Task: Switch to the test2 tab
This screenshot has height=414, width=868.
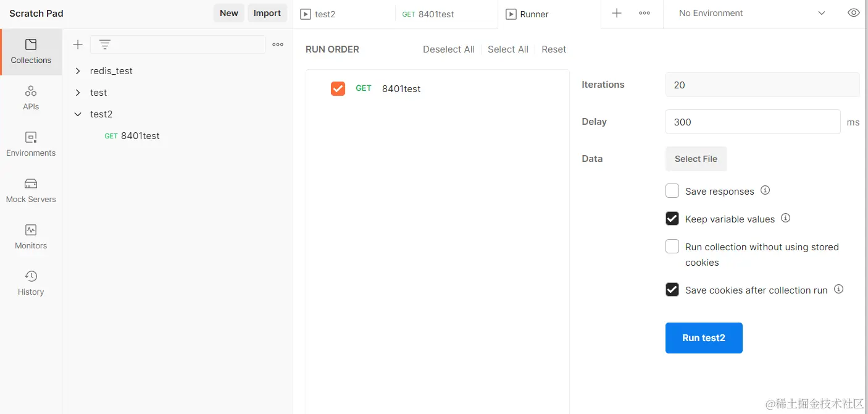Action: [x=343, y=14]
